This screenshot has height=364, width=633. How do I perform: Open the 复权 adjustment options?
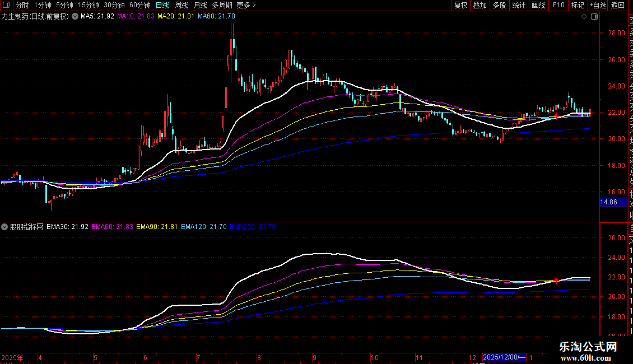[x=460, y=5]
